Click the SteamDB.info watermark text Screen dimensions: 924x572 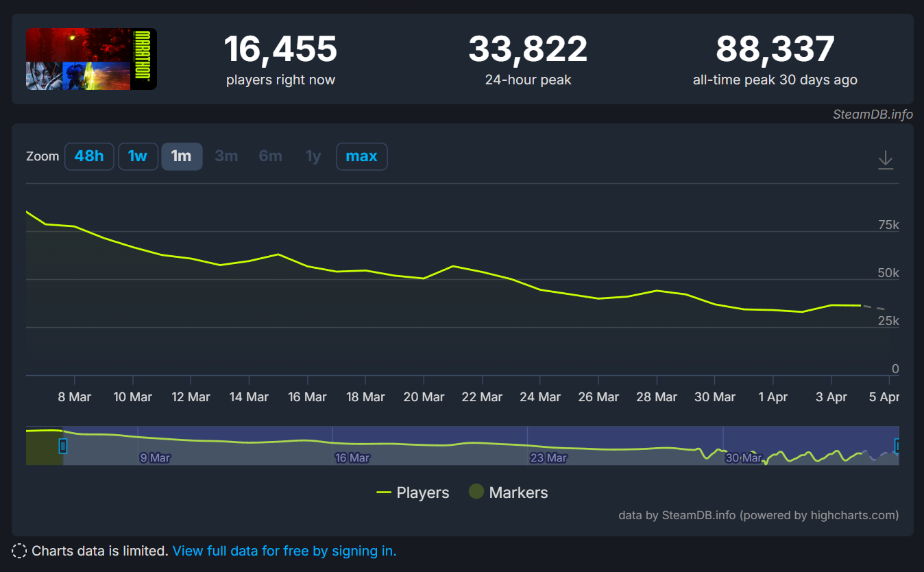(x=872, y=115)
